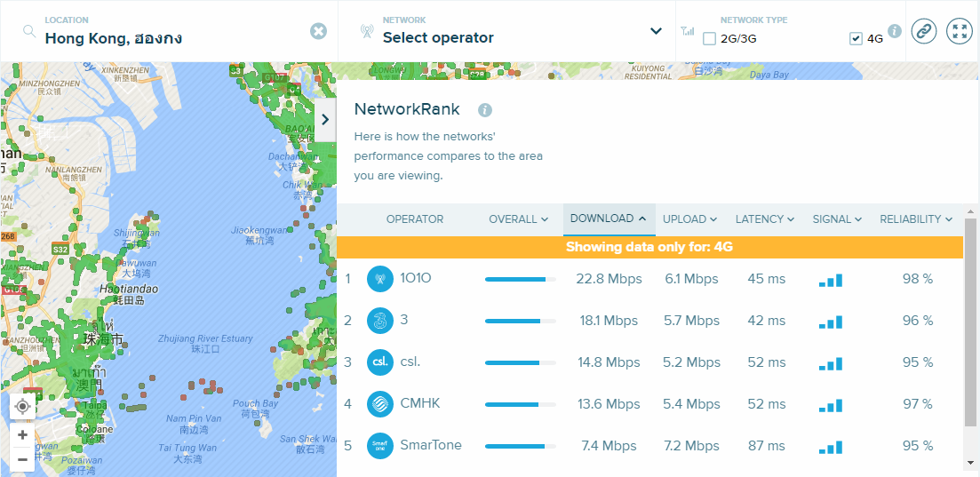Click the 87 ms latency value
This screenshot has height=477, width=980.
coord(766,446)
